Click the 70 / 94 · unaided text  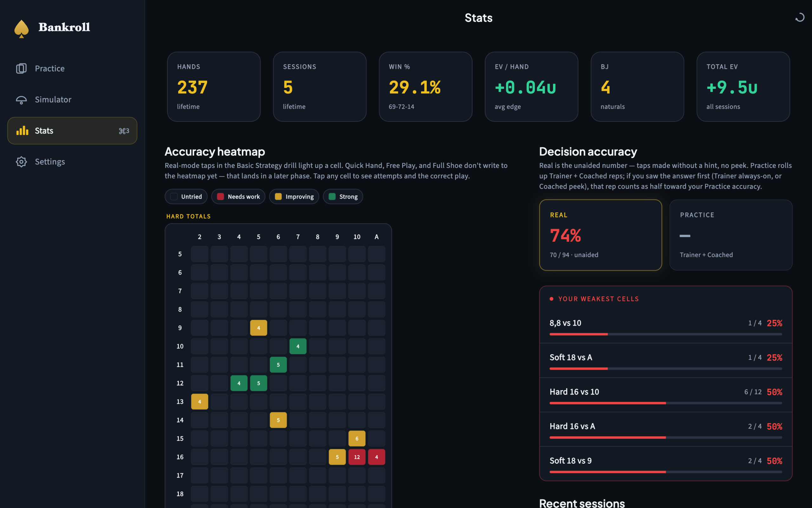[574, 255]
